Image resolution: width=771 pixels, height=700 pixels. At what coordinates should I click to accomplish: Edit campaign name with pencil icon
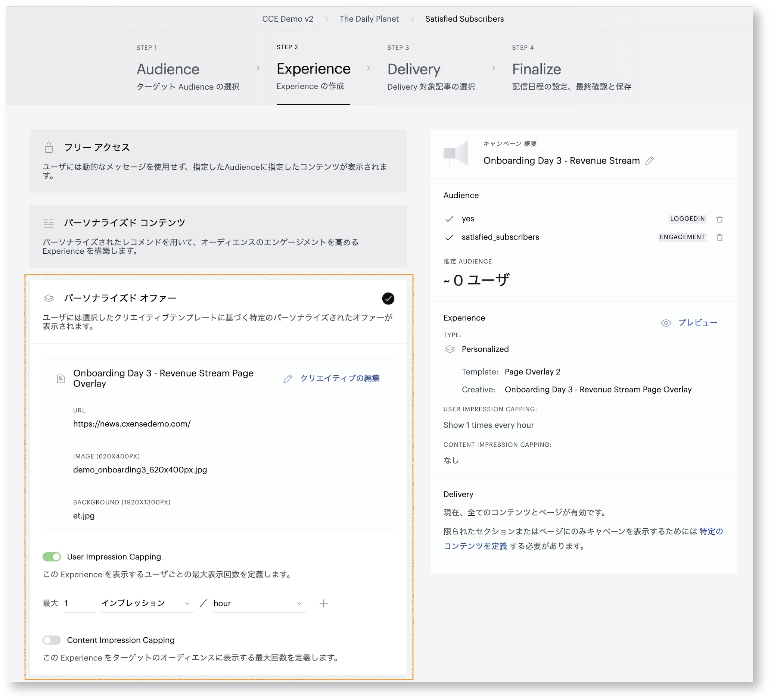click(x=649, y=161)
